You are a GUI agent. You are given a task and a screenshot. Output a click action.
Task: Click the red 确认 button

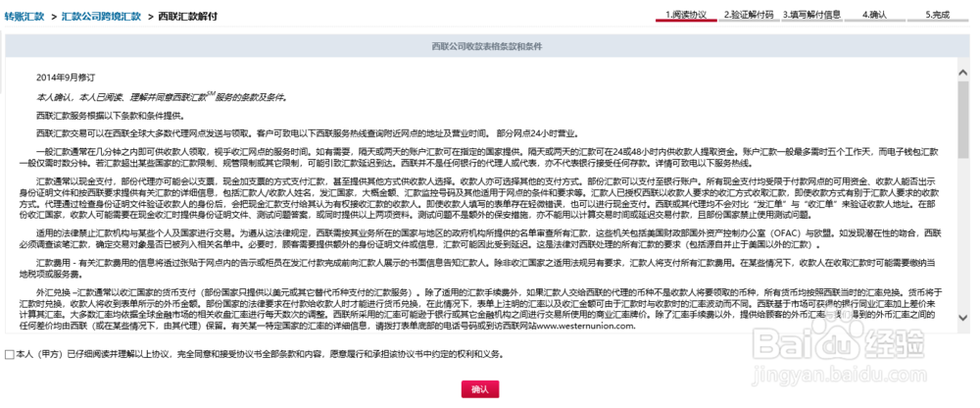(x=480, y=389)
